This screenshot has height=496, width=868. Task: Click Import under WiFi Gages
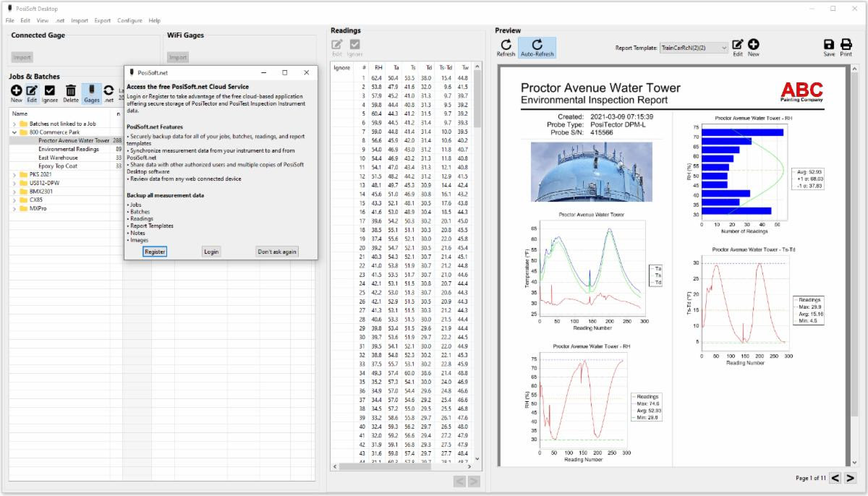point(178,57)
